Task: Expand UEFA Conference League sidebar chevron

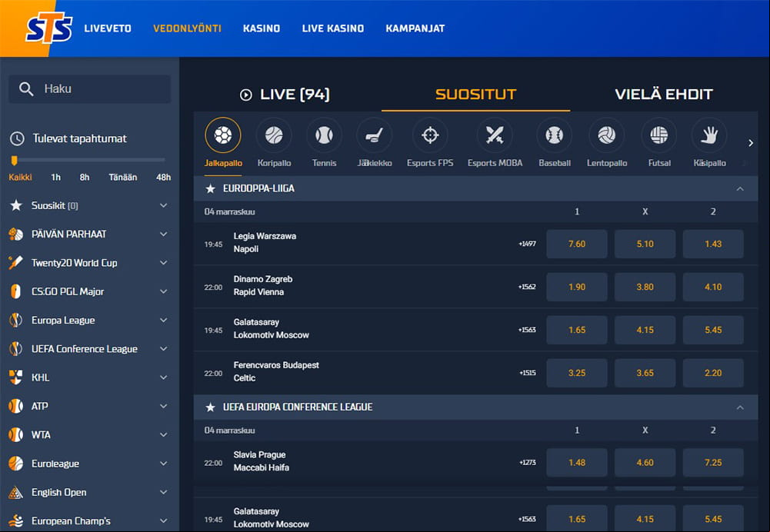Action: coord(164,349)
